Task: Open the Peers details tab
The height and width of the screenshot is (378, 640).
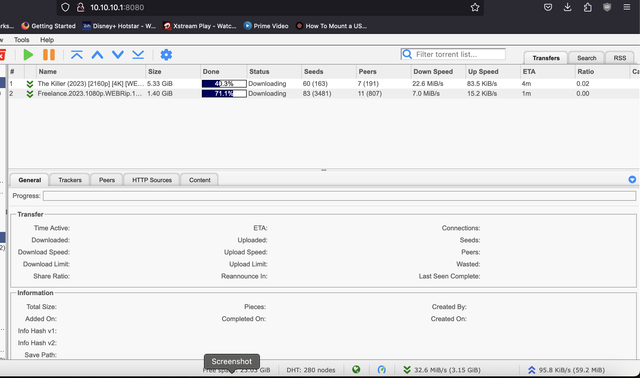Action: click(x=107, y=180)
